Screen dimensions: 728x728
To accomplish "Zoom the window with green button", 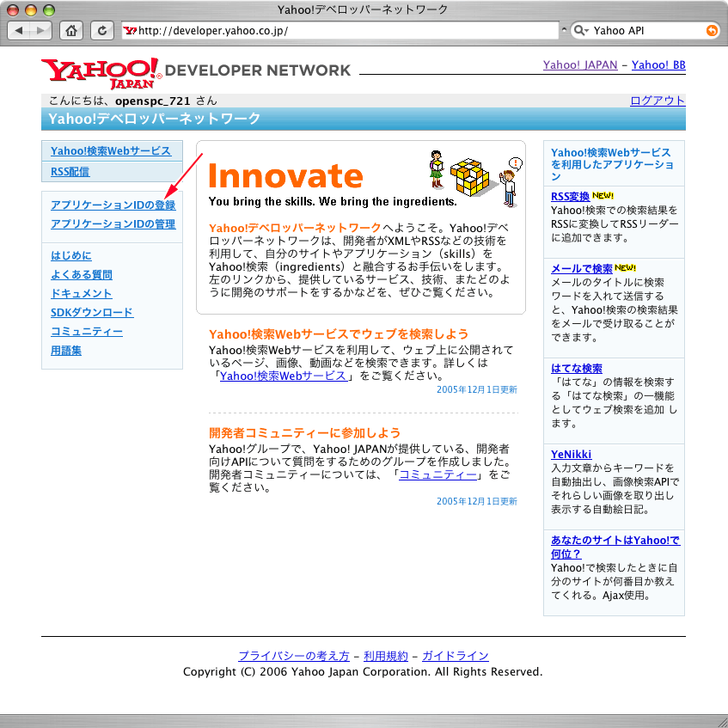I will [x=49, y=9].
